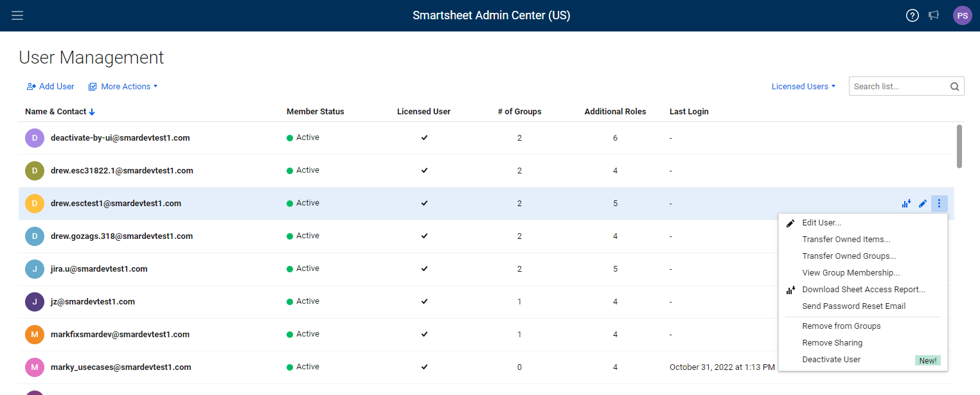Click Send Password Reset Email

tap(853, 306)
